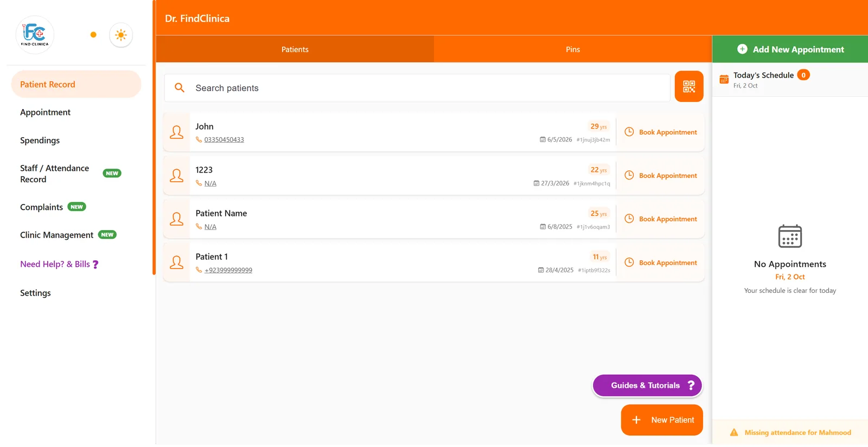Viewport: 868px width, 447px height.
Task: Click the New Patient button
Action: tap(662, 420)
